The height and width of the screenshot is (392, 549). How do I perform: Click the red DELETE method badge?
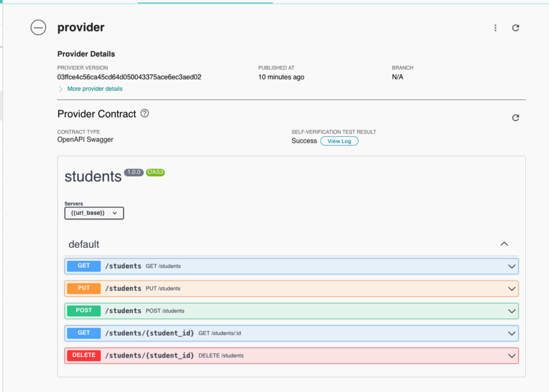click(x=84, y=355)
